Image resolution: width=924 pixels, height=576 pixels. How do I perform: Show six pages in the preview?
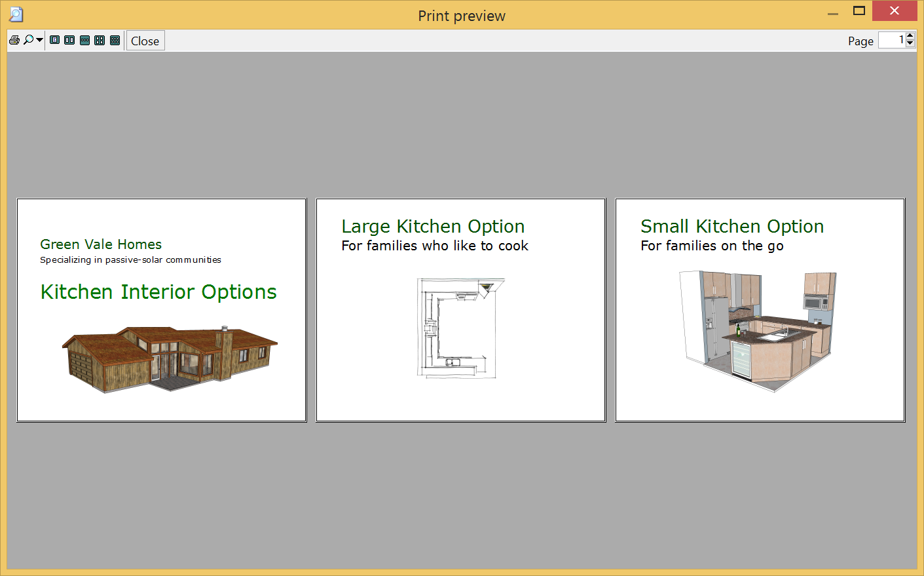point(115,40)
